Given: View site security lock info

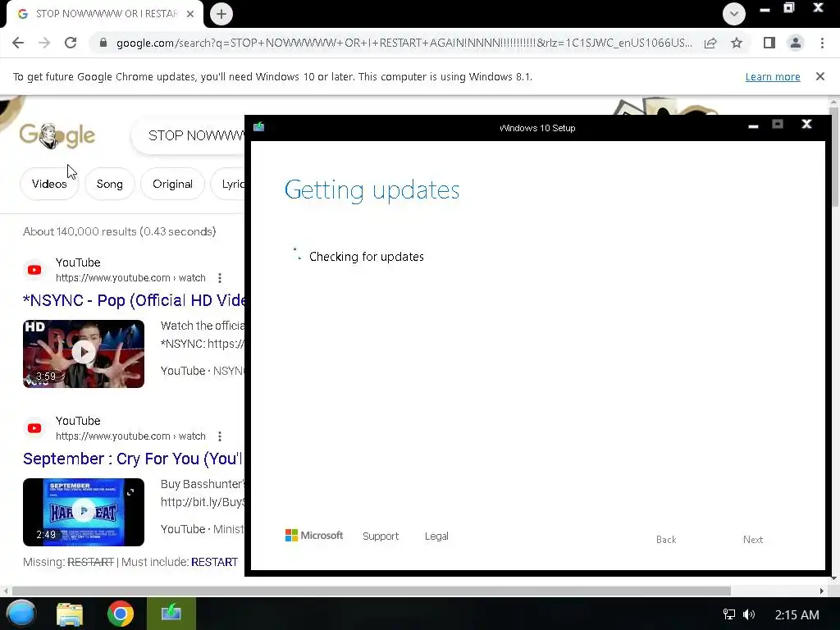Looking at the screenshot, I should coord(103,43).
